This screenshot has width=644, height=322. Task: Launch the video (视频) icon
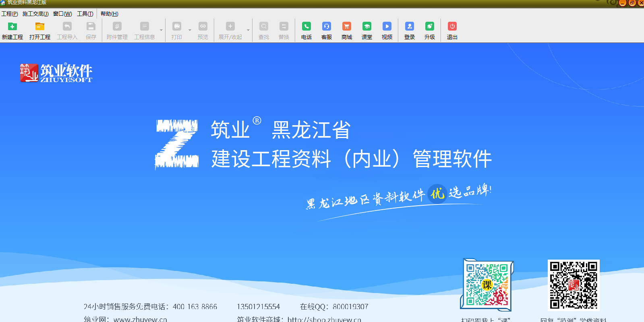click(387, 27)
